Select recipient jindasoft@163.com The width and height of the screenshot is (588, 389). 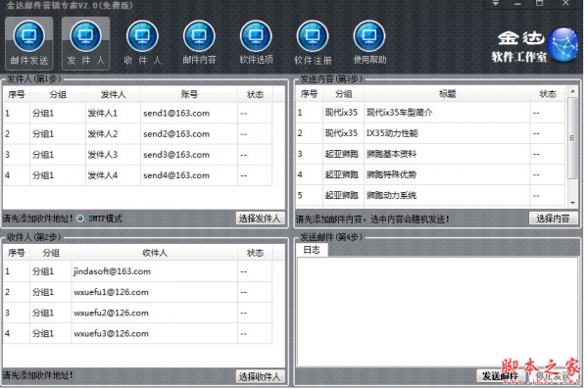[138, 271]
